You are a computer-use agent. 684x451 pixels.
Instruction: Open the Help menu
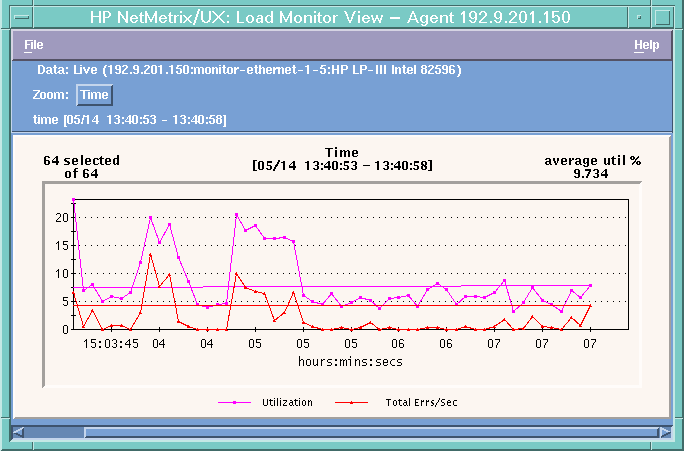click(x=646, y=45)
